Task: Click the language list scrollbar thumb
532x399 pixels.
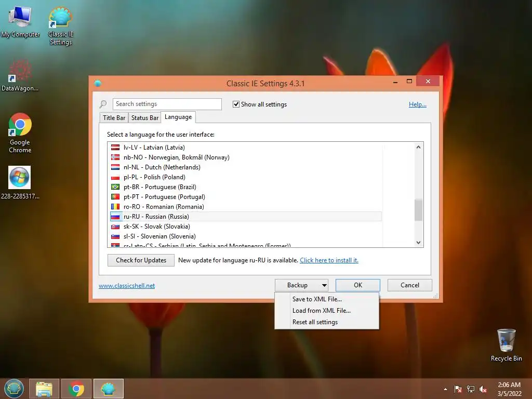Action: click(x=418, y=210)
